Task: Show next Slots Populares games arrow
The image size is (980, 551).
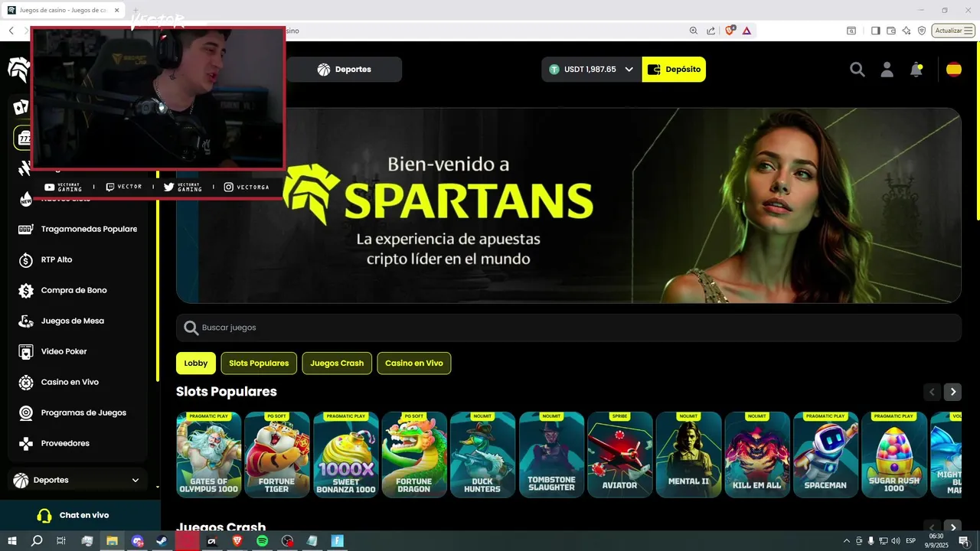Action: [952, 392]
